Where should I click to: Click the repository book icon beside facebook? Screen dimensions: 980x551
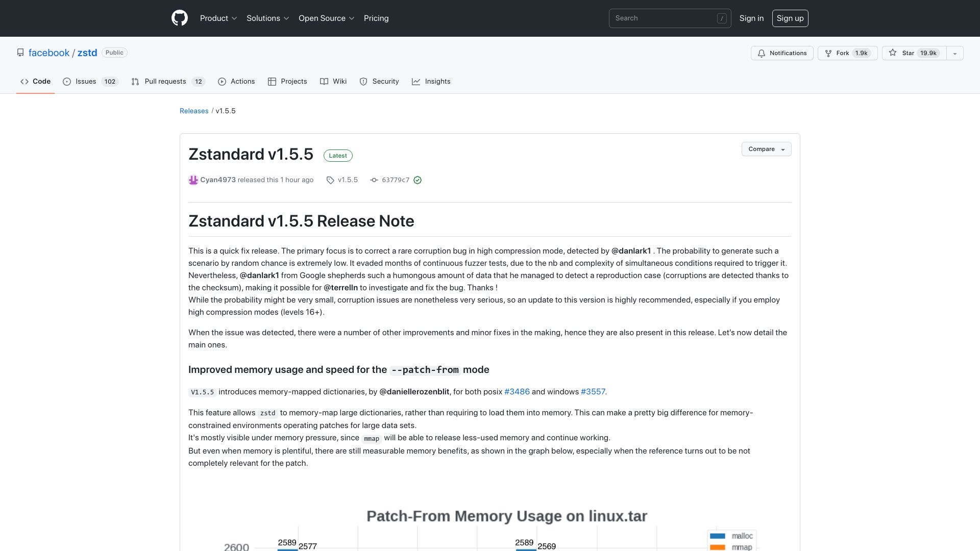click(x=20, y=53)
